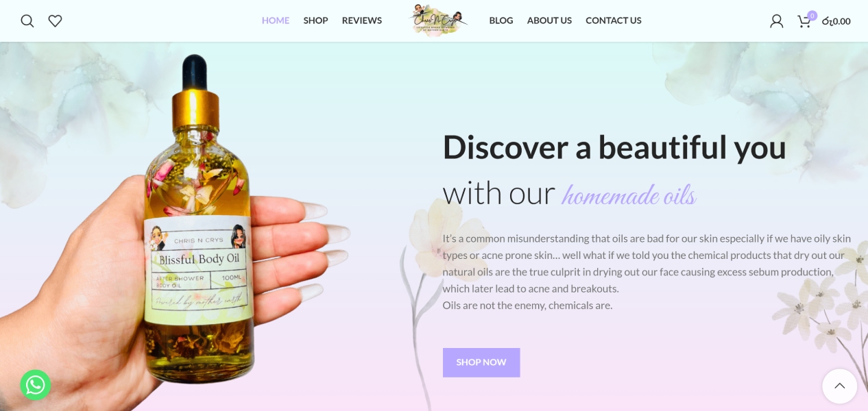Screen dimensions: 868x411
Task: Open the wishlist heart icon
Action: (56, 21)
